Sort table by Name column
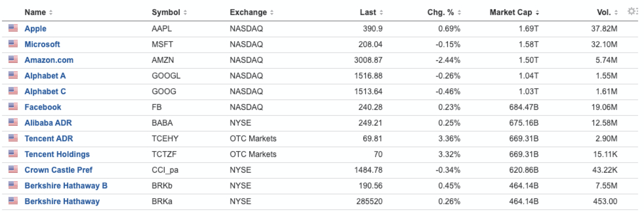 (x=38, y=12)
